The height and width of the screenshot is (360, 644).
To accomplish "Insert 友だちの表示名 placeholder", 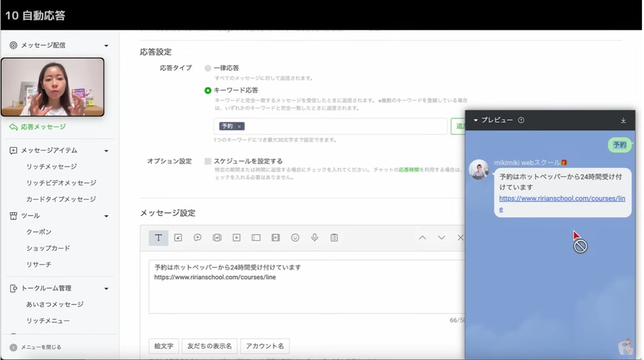I will pos(209,346).
